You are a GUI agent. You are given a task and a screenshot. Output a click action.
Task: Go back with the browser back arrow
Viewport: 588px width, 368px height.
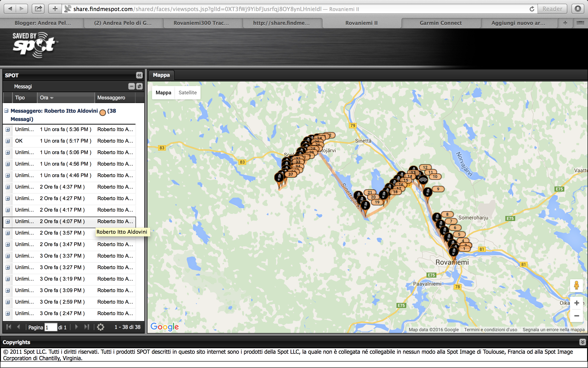click(x=10, y=9)
